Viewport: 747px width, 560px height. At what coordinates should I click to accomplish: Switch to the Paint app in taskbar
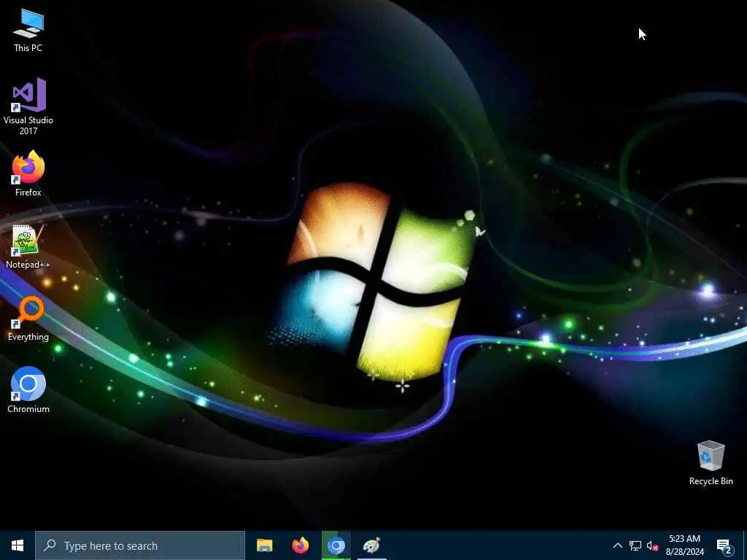tap(371, 545)
